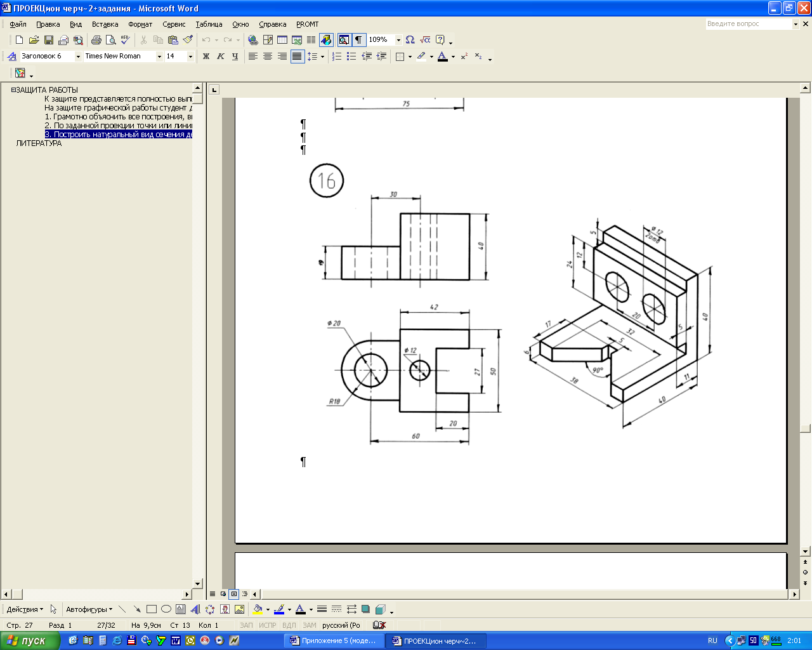Open the PROMT menu
812x650 pixels.
point(308,24)
